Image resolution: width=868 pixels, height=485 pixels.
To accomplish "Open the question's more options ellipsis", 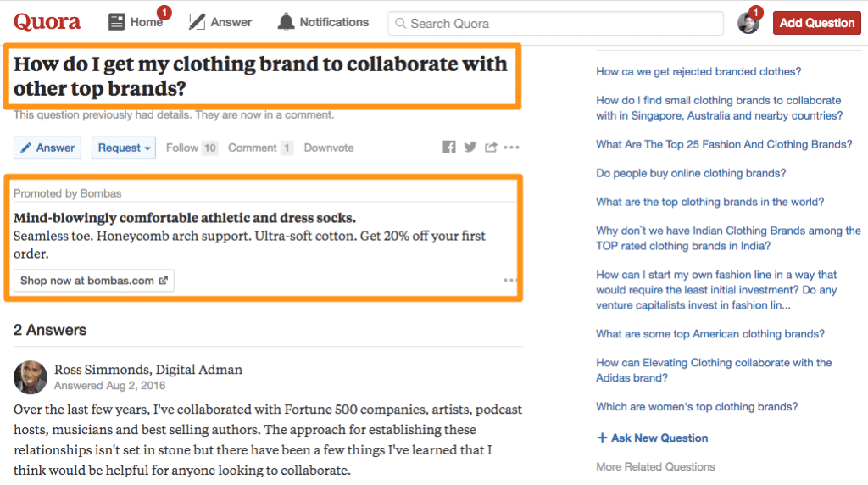I will 511,148.
